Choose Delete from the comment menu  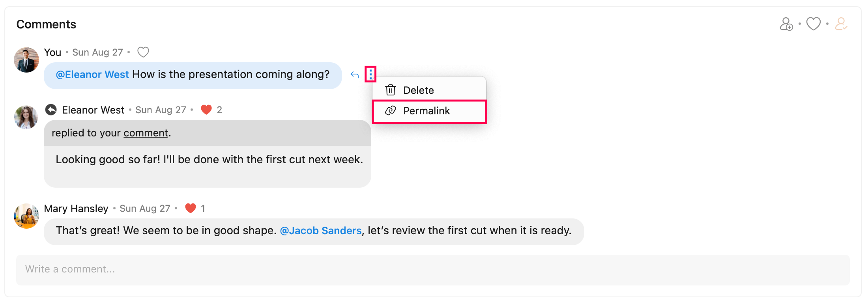[x=418, y=90]
